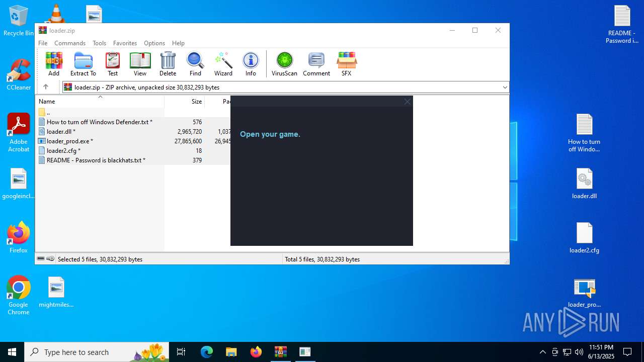Click the Extract To toolbar icon
The image size is (644, 362).
click(83, 64)
